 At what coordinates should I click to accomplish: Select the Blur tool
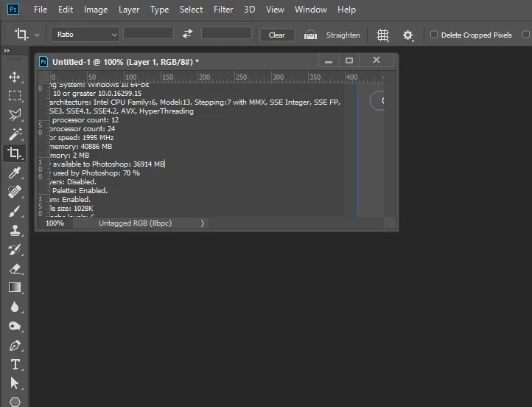[x=15, y=307]
